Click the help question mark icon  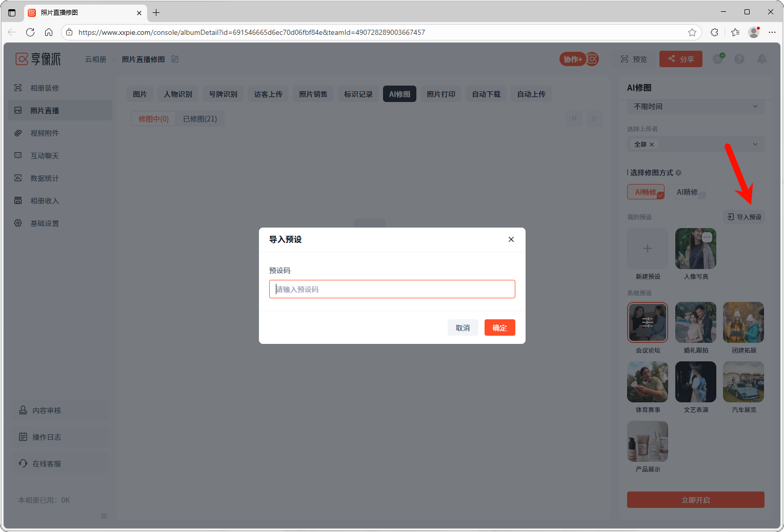[x=739, y=59]
